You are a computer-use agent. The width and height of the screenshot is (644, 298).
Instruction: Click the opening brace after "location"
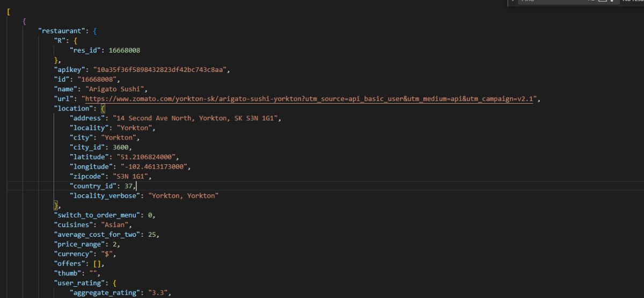(x=103, y=108)
